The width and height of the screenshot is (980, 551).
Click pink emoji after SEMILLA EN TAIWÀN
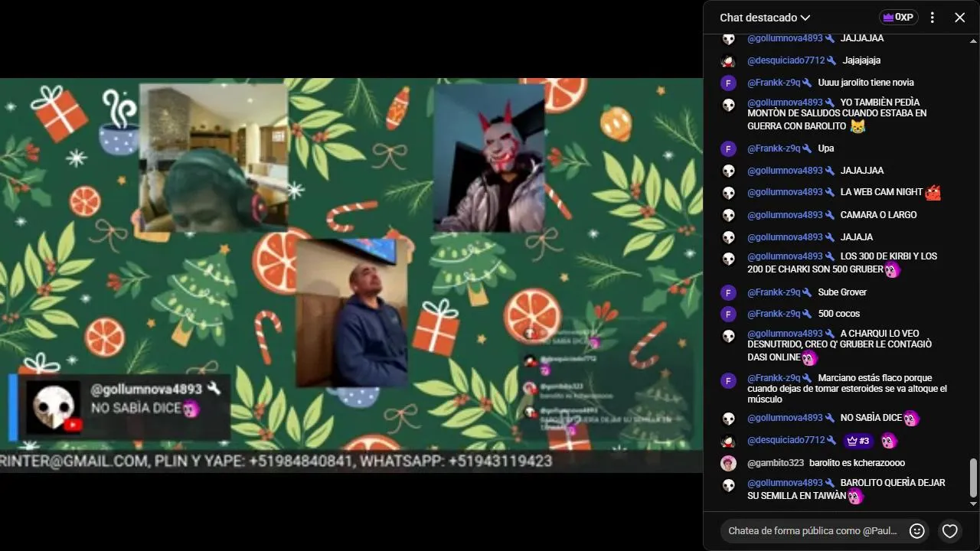coord(855,497)
